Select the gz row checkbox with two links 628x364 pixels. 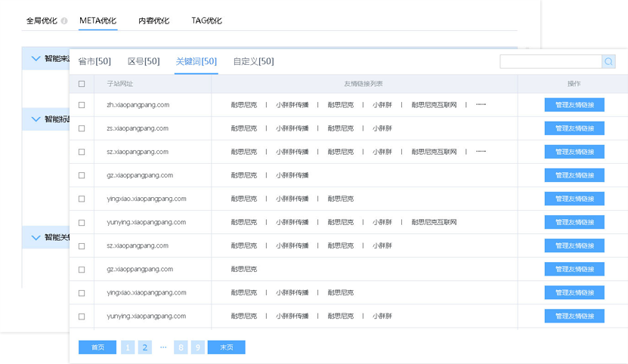(x=82, y=175)
